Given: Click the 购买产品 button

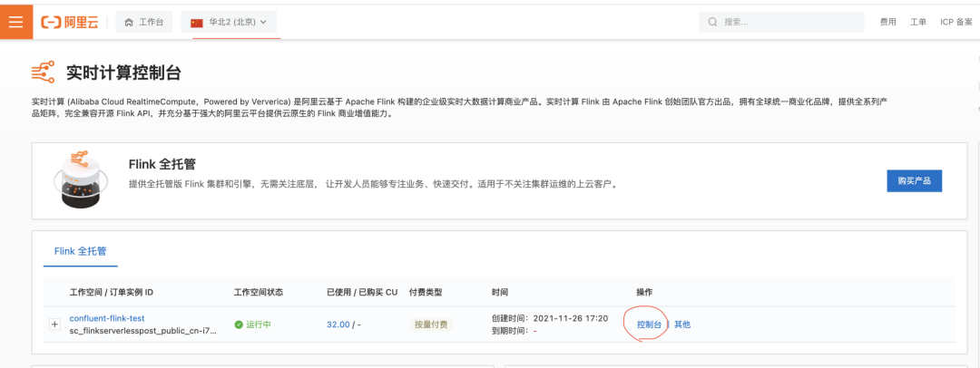Looking at the screenshot, I should point(915,180).
